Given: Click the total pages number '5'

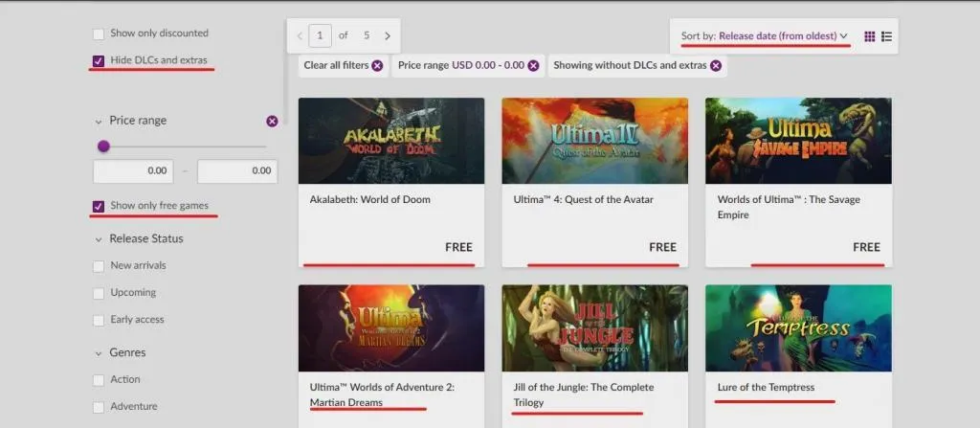Looking at the screenshot, I should 367,35.
